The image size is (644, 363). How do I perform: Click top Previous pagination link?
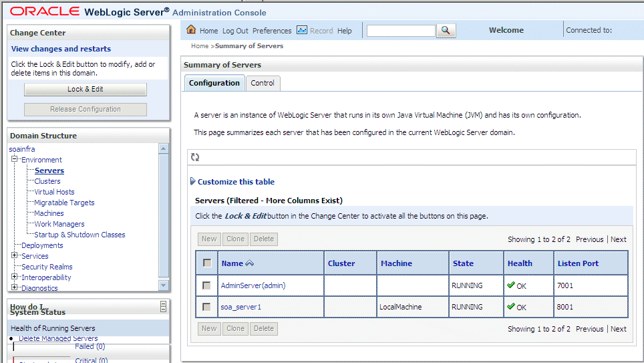(x=589, y=239)
